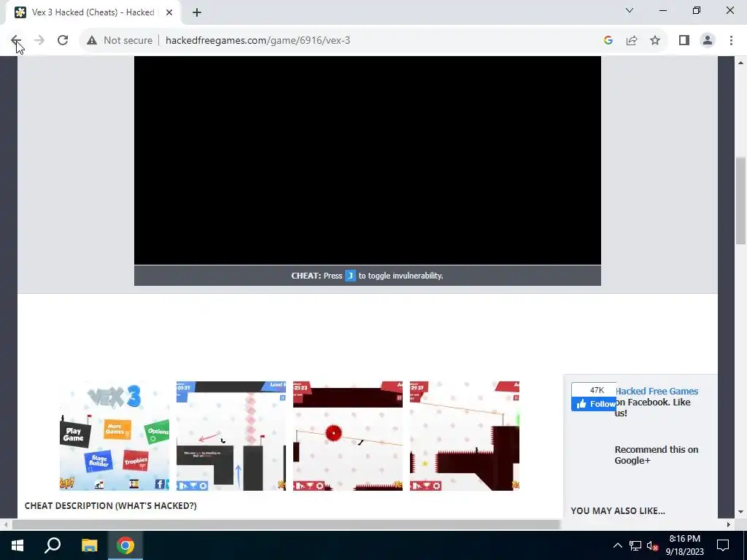Click the browser forward arrow
The height and width of the screenshot is (560, 747).
39,41
